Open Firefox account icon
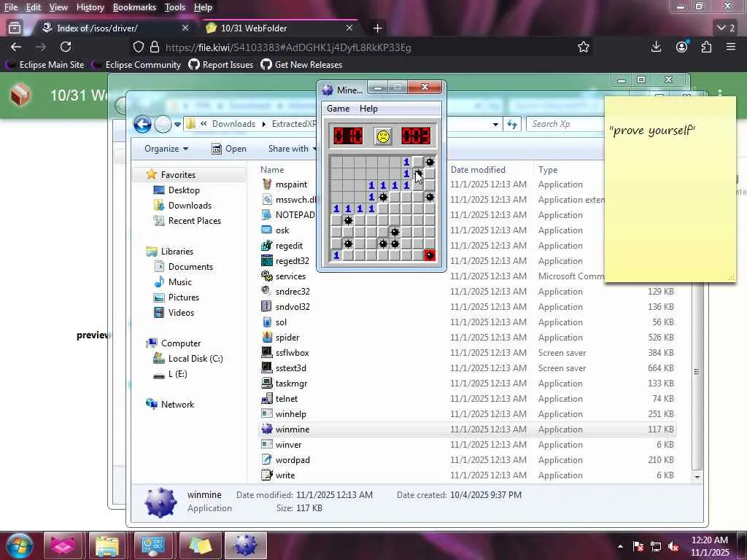This screenshot has width=747, height=560. (x=682, y=47)
